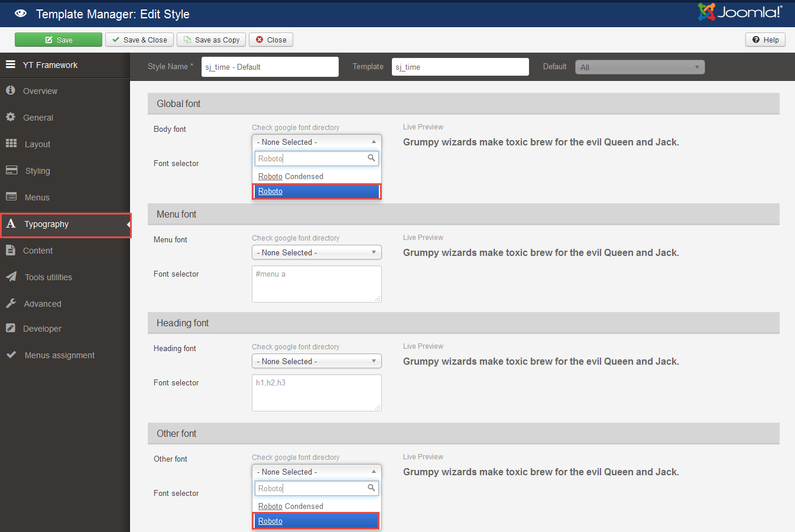Screen dimensions: 795x532
Task: Click search magnifier icon in Body font dropdown
Action: pos(371,158)
